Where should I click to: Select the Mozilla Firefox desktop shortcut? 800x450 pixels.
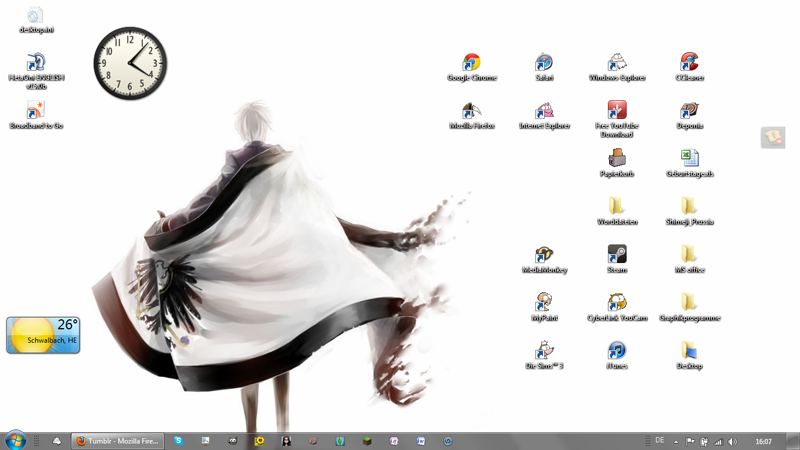pyautogui.click(x=471, y=112)
